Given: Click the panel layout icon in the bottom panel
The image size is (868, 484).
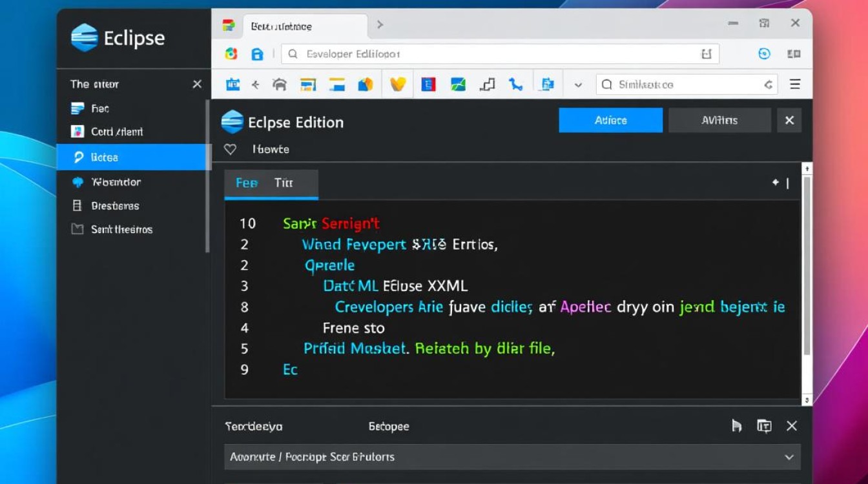Looking at the screenshot, I should coord(764,426).
